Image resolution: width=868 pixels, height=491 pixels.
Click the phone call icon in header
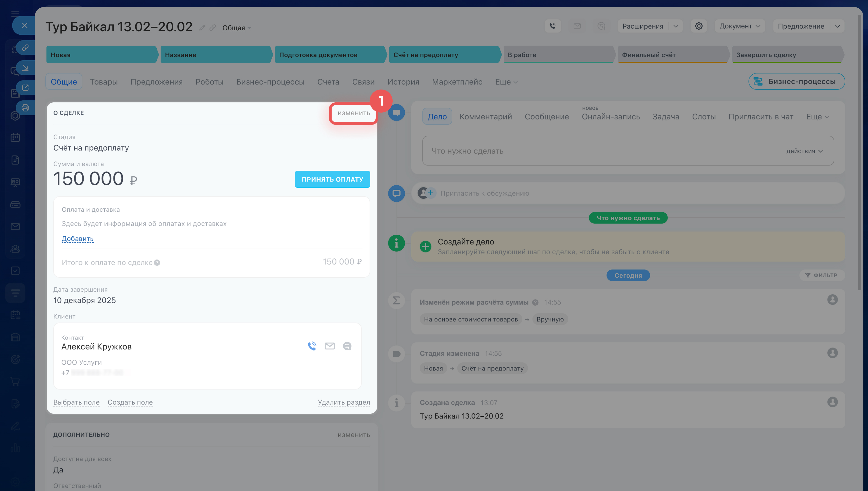[x=552, y=26]
